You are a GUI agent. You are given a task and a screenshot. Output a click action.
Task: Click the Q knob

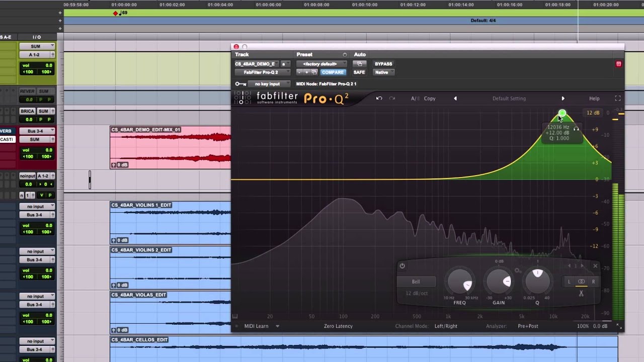click(x=537, y=281)
